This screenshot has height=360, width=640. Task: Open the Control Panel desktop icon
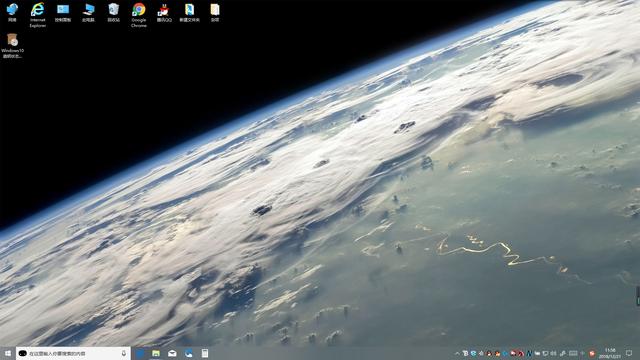[63, 12]
